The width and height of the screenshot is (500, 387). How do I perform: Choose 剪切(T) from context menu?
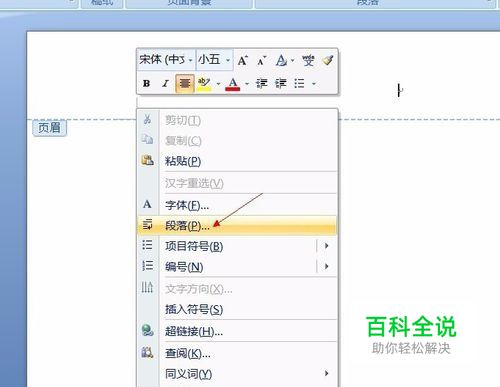237,120
